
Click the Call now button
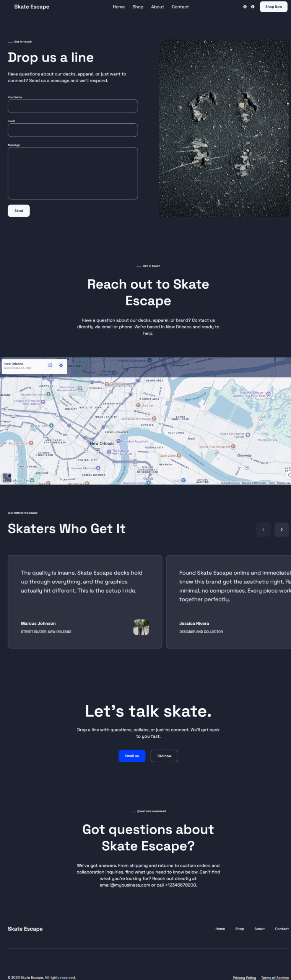164,756
